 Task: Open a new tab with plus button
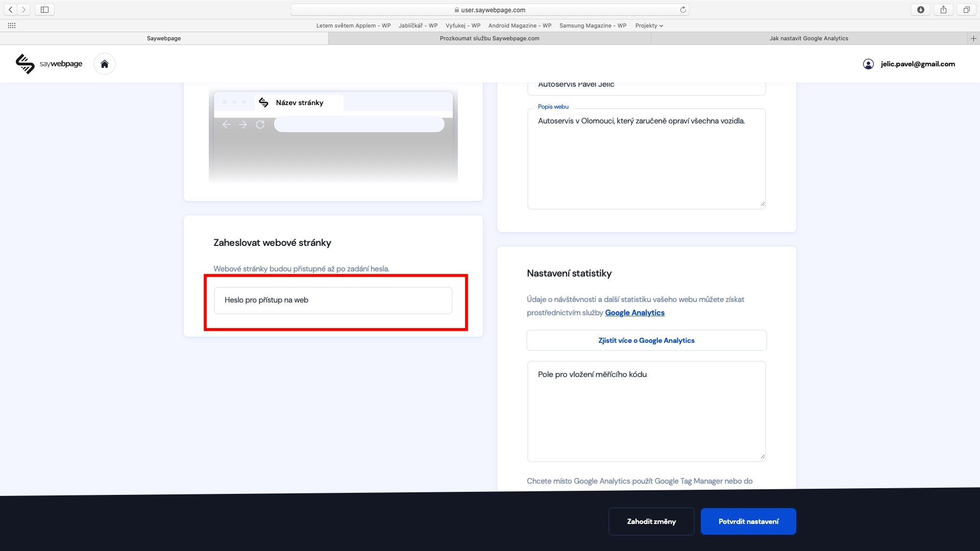click(x=973, y=38)
